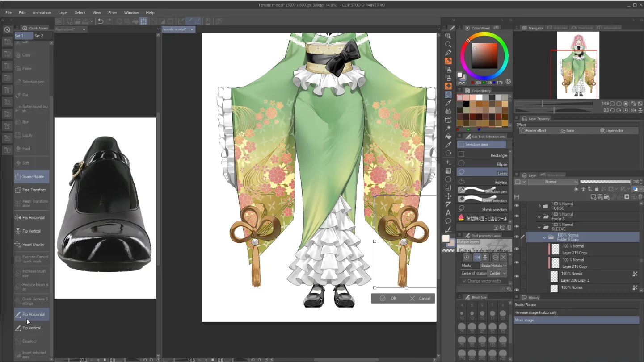Image resolution: width=644 pixels, height=362 pixels.
Task: Toggle visibility of Layer 216 Copy
Action: point(517,263)
